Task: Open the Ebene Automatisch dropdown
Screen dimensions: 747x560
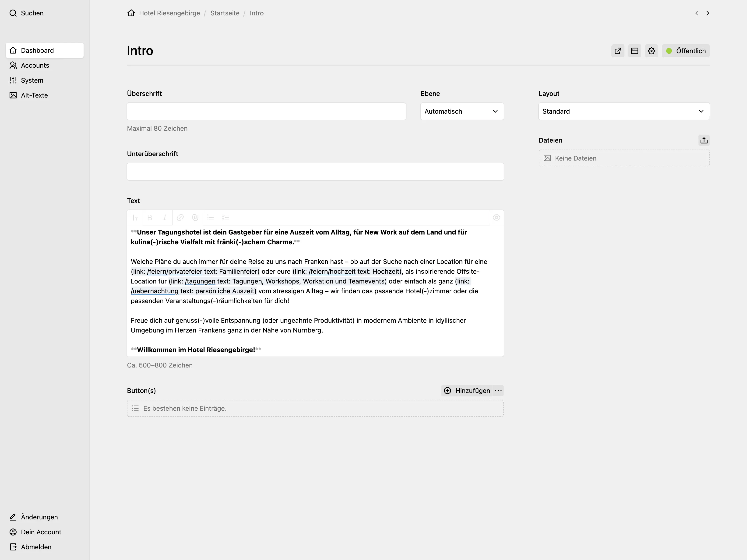Action: click(462, 111)
